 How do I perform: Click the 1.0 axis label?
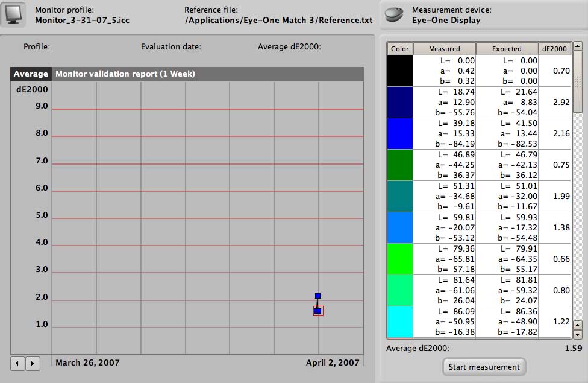tap(42, 324)
